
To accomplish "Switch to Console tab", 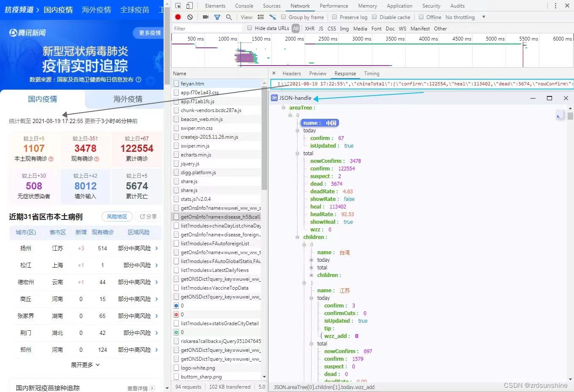I will click(x=244, y=6).
